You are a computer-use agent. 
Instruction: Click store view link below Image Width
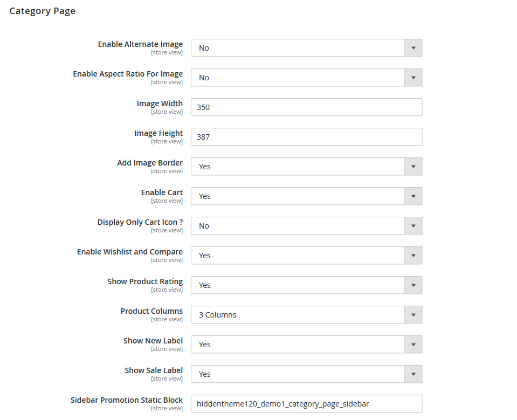pos(167,111)
